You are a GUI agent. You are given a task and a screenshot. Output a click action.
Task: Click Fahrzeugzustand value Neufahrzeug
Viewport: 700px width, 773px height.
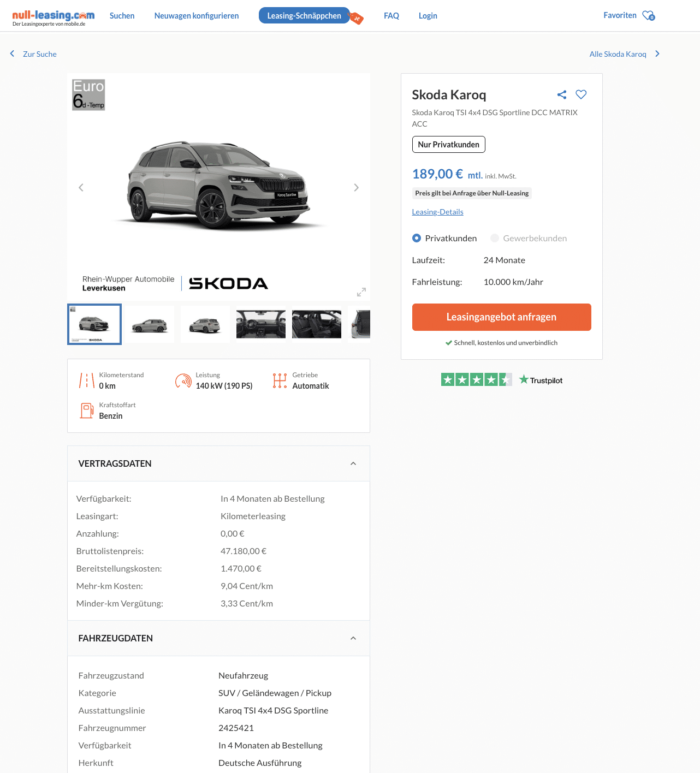tap(243, 676)
